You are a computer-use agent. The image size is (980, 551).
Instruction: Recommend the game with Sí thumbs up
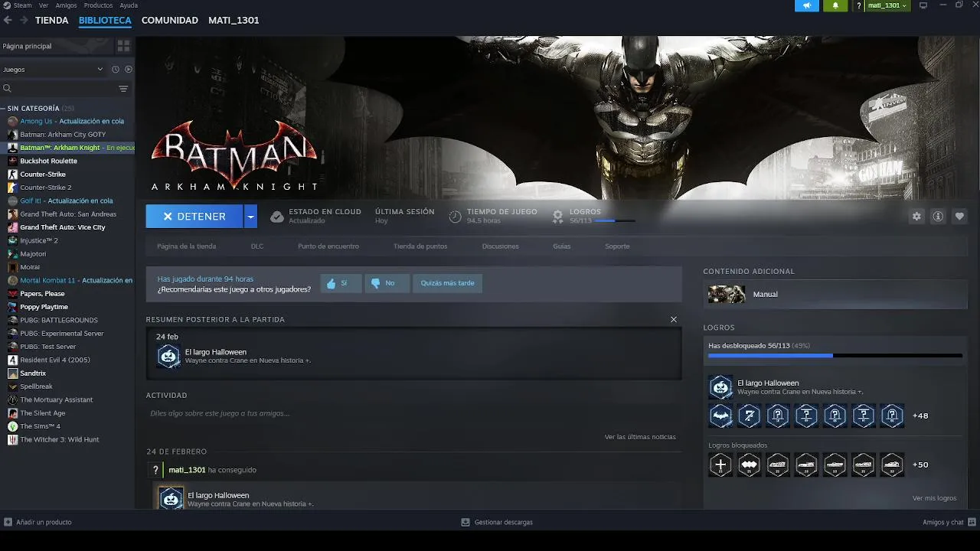coord(340,283)
